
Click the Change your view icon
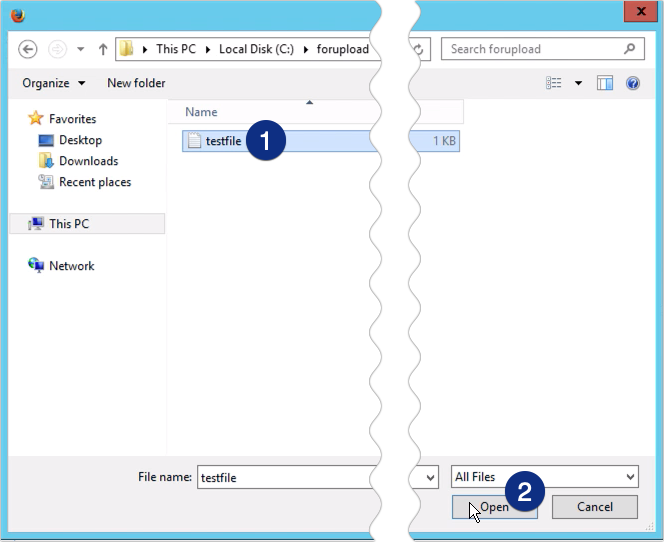coord(555,83)
